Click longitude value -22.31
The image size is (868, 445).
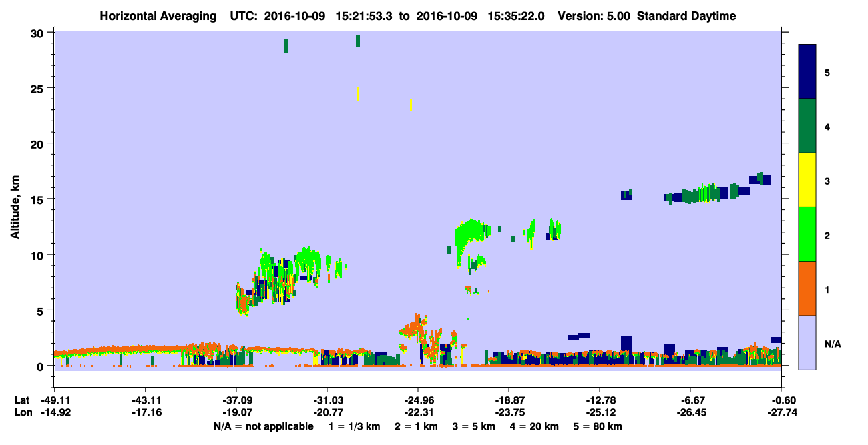(417, 412)
